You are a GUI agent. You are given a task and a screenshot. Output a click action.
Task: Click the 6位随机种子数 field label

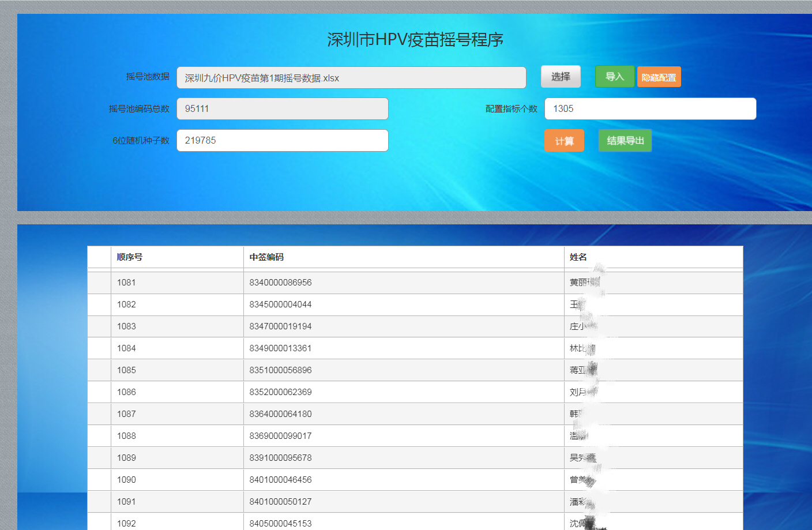pyautogui.click(x=141, y=140)
